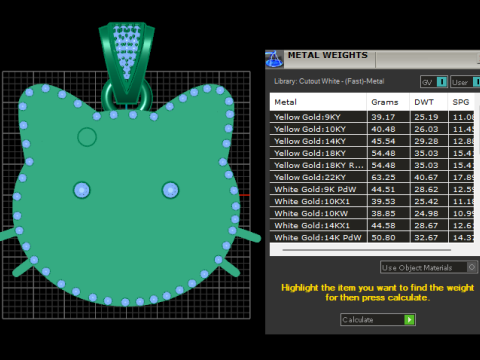Sort by the Metal column header
Image resolution: width=480 pixels, height=360 pixels.
coord(318,102)
